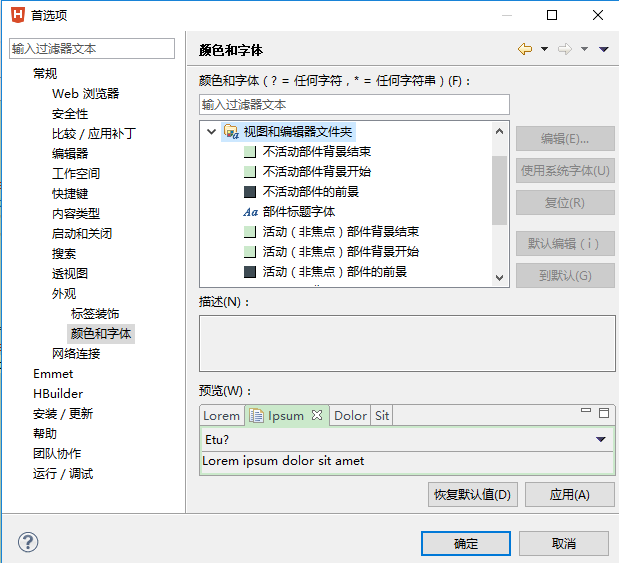Switch to the Sit preview tab
Viewport: 619px width, 563px height.
click(x=382, y=416)
